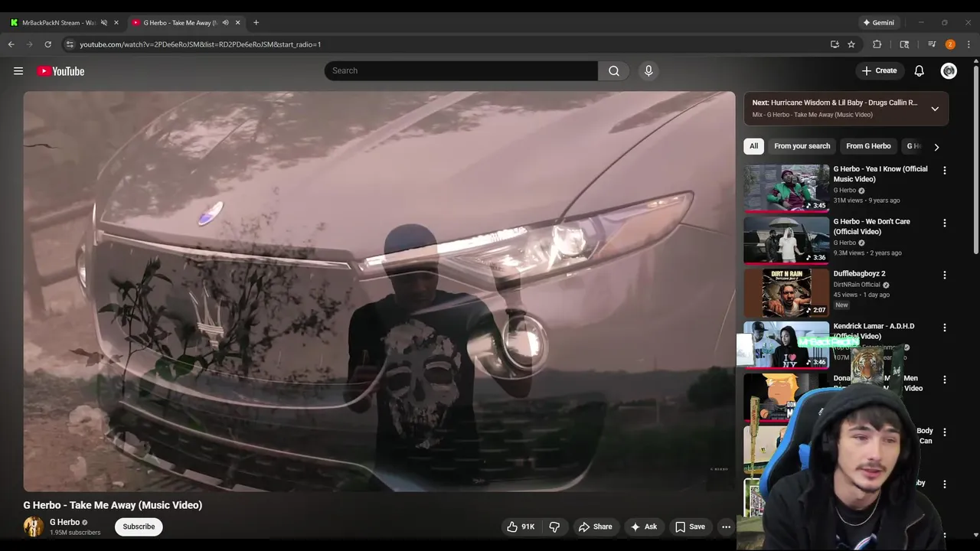Close the MrBackPackN Stream tab
Screen dimensions: 980x551
pyautogui.click(x=116, y=22)
